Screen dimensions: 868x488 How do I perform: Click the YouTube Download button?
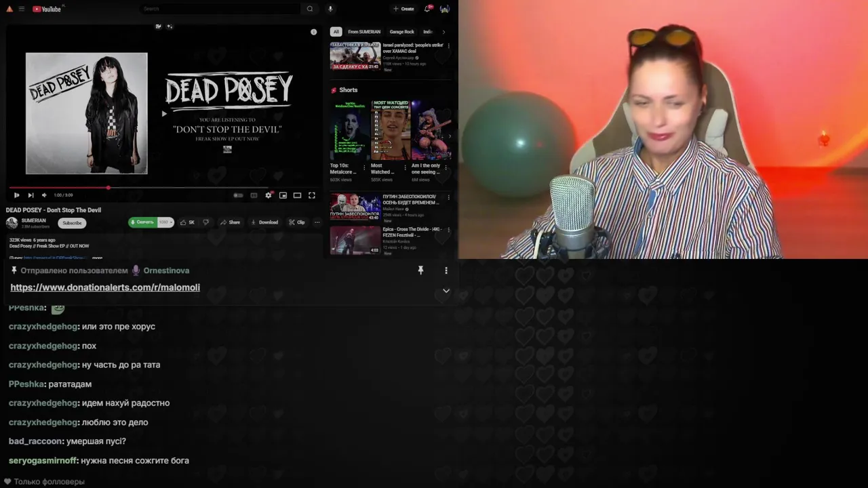tap(264, 222)
